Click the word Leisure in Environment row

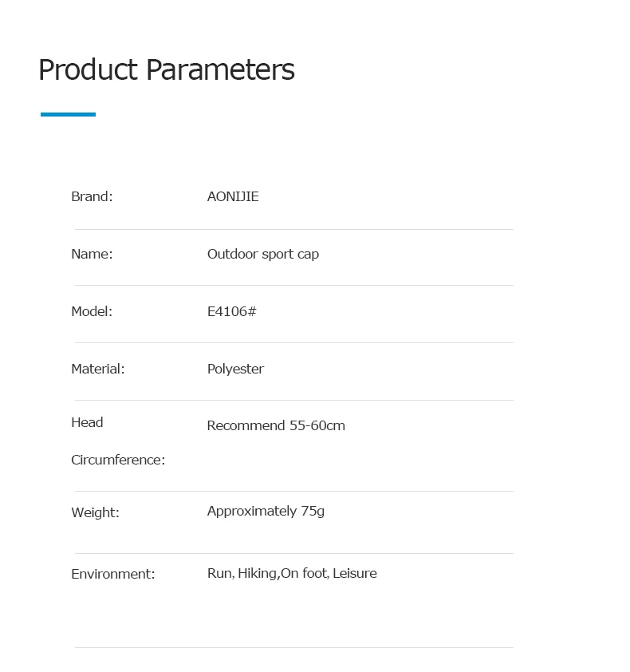pos(355,573)
